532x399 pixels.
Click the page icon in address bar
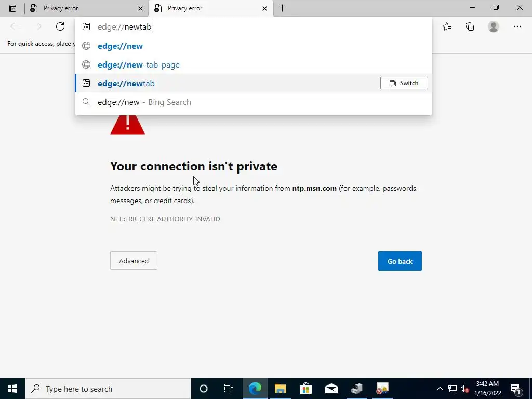pyautogui.click(x=86, y=26)
